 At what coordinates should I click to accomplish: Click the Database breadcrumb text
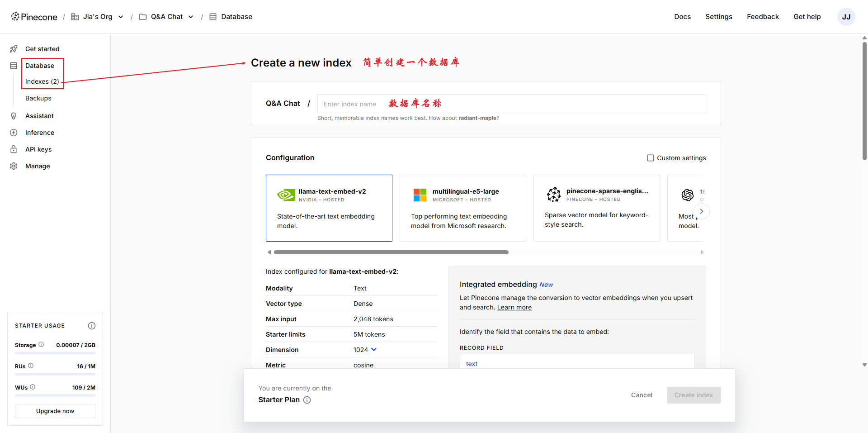coord(236,17)
